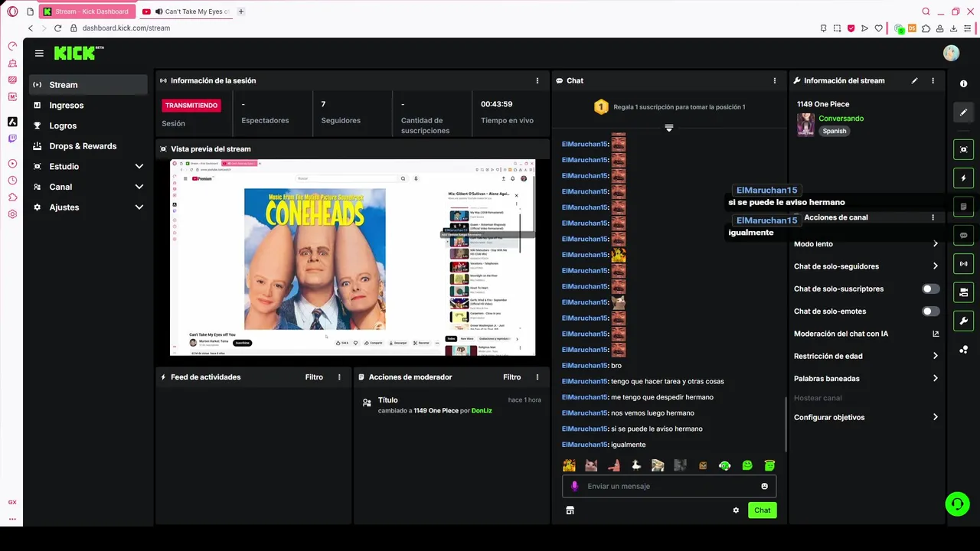Click the Opera logo menu button
The image size is (980, 551).
pyautogui.click(x=12, y=11)
